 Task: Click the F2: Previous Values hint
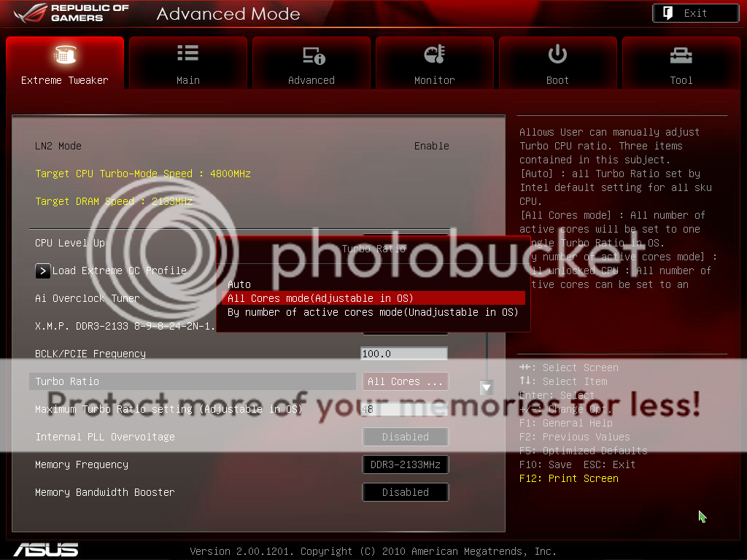[x=575, y=437]
